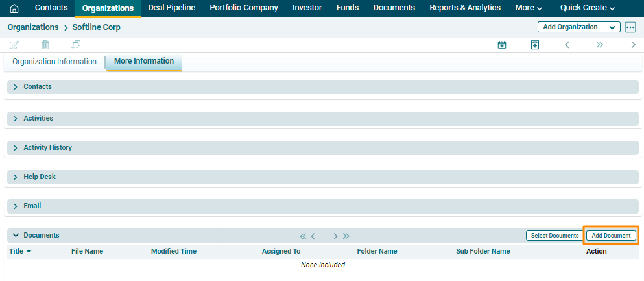Click the delete trash can icon
Screen dimensions: 644x281
pos(45,45)
